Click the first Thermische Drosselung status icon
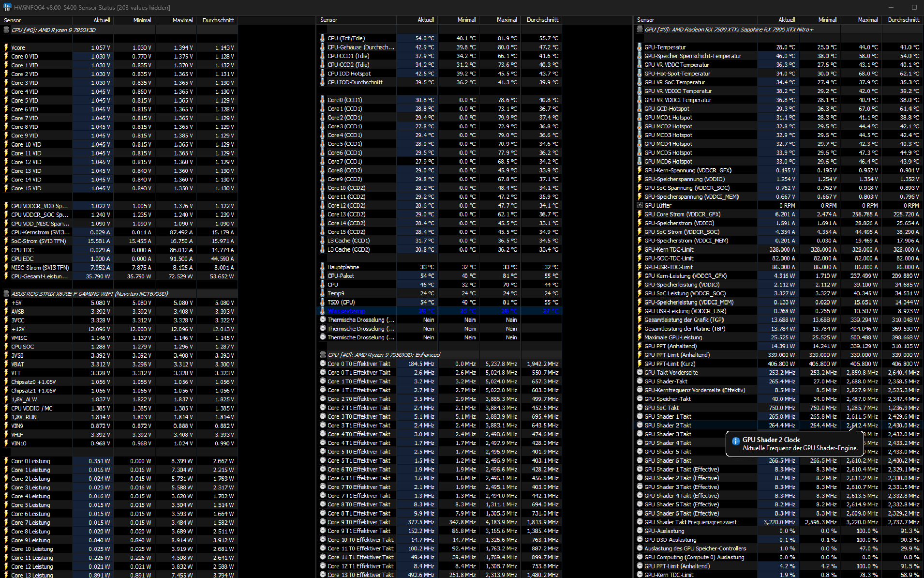Screen dimensions: 924x578 click(x=323, y=319)
